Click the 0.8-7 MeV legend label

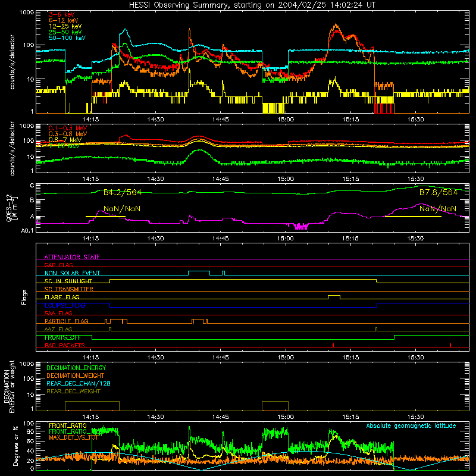click(65, 140)
